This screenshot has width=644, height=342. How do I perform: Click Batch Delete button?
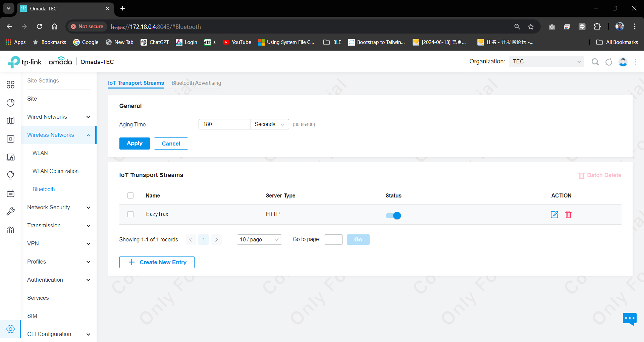(600, 175)
